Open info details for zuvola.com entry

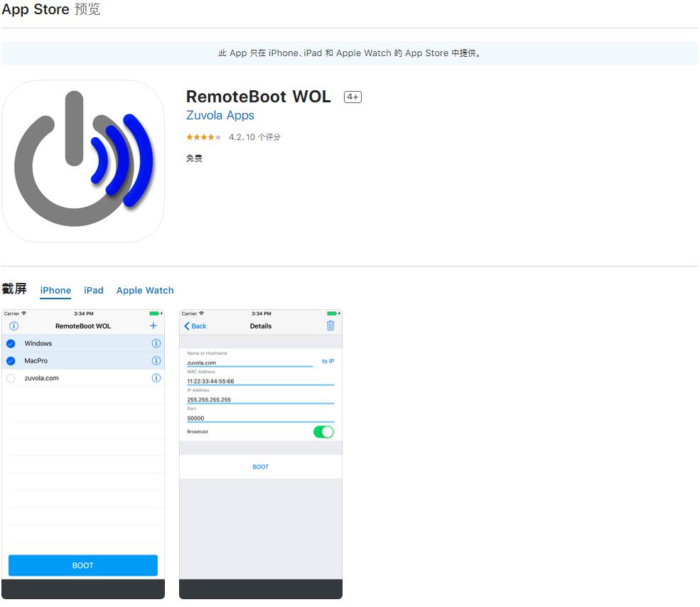pyautogui.click(x=156, y=378)
